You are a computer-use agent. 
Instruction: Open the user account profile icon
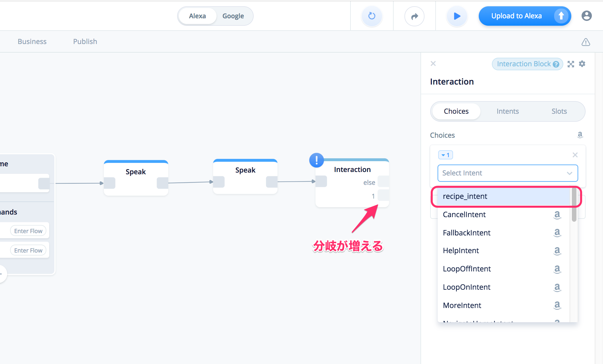(x=586, y=16)
